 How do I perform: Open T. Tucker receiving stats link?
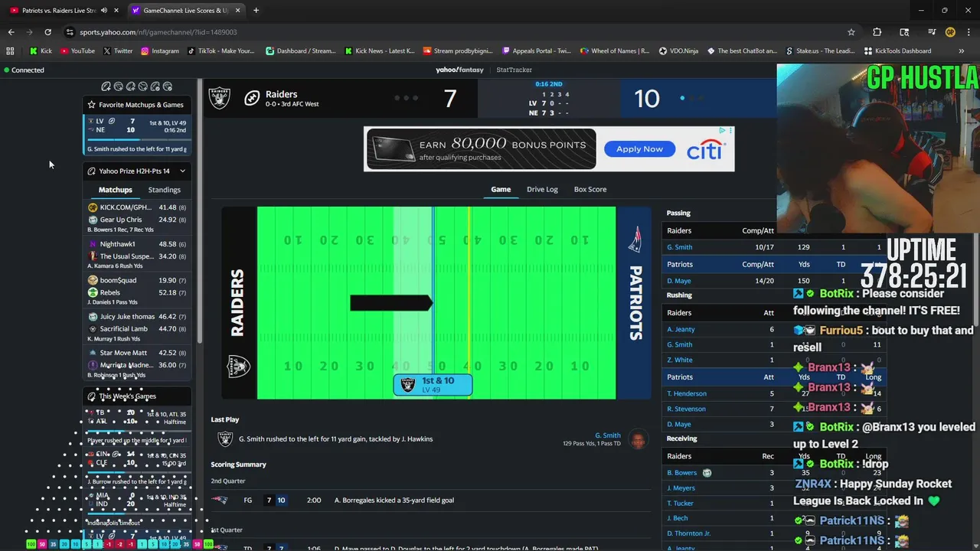pyautogui.click(x=680, y=503)
